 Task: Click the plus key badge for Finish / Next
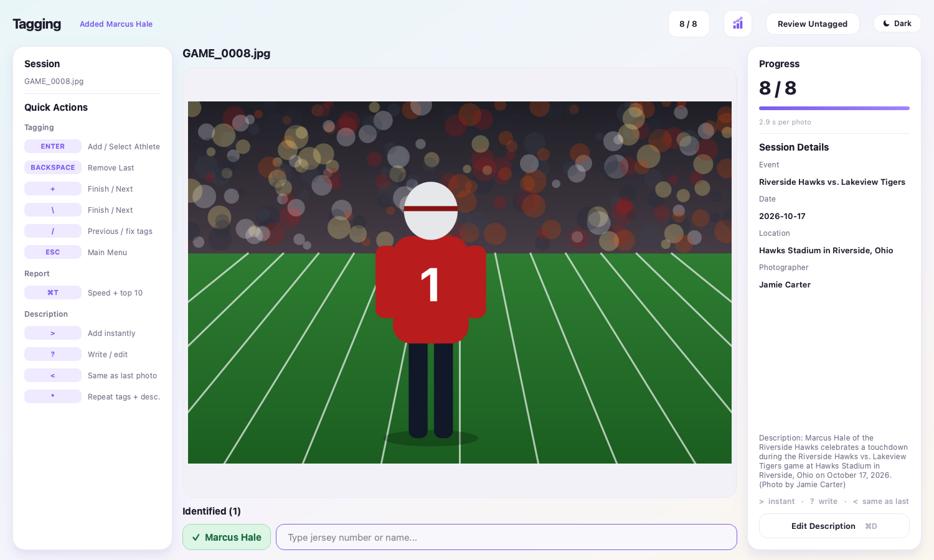pos(53,189)
